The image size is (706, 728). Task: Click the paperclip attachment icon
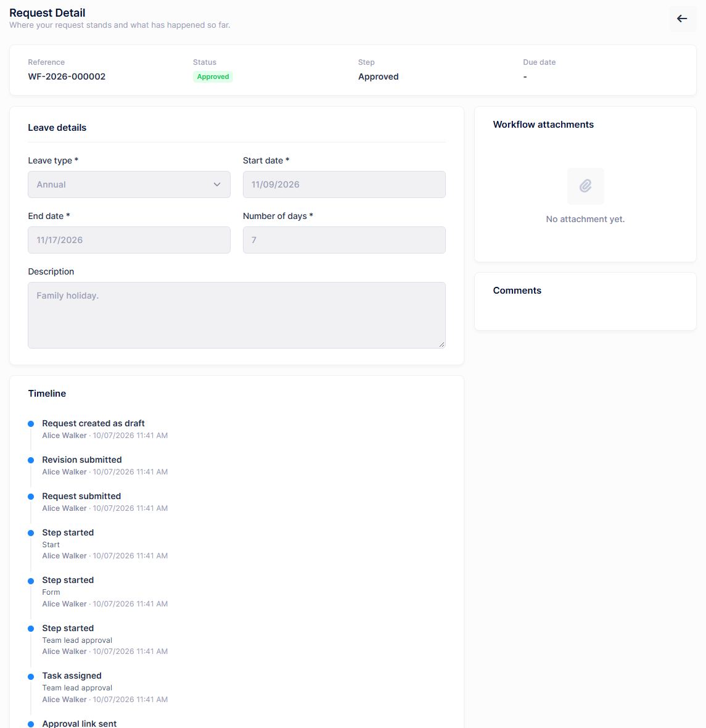tap(585, 186)
